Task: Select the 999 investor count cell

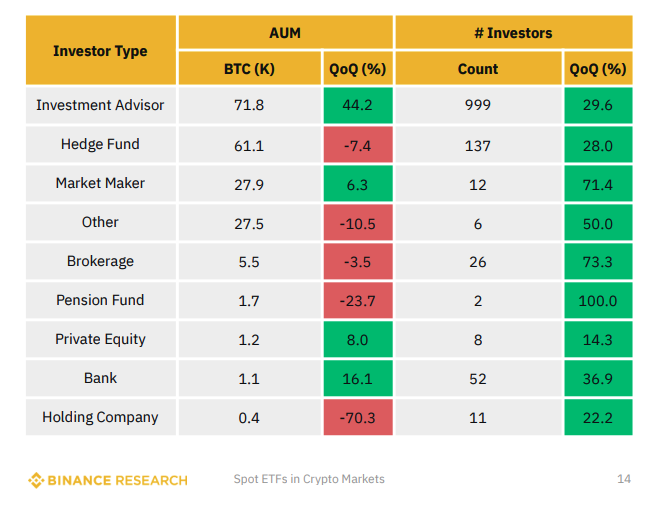Action: click(x=478, y=105)
